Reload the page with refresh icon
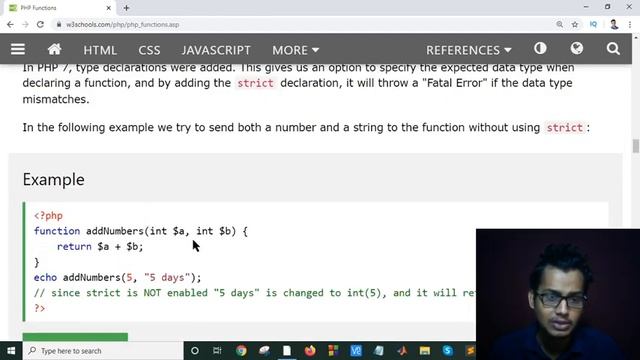This screenshot has width=640, height=360. (x=40, y=24)
